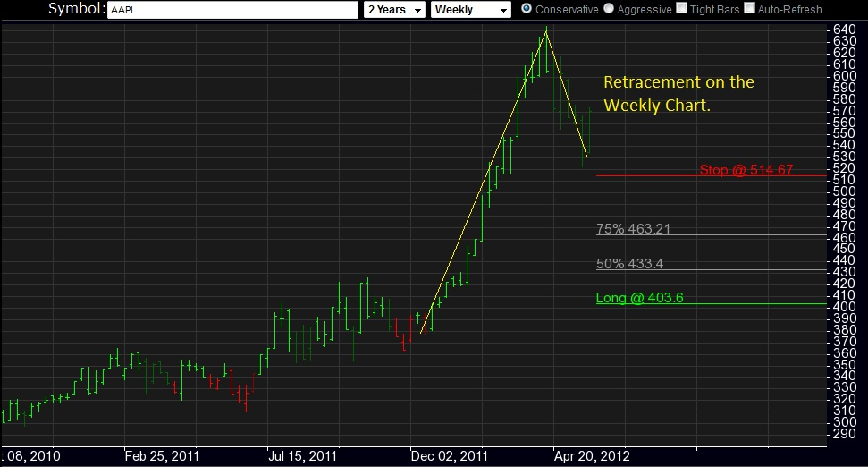Click the AAPL symbol input field
Viewport: 868px width, 467px height.
(x=232, y=10)
